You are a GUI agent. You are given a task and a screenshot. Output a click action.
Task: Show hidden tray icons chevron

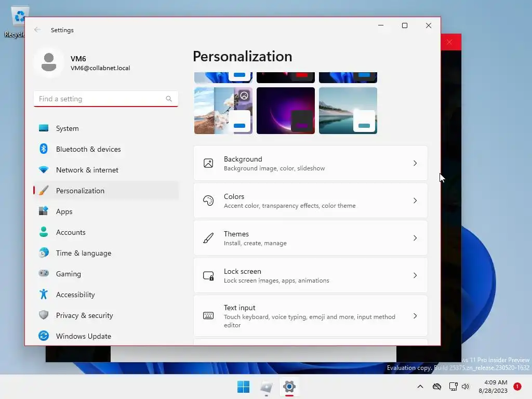pos(420,387)
